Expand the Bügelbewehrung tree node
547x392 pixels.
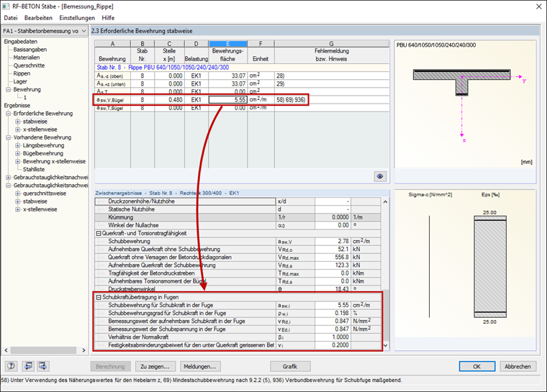pyautogui.click(x=17, y=153)
